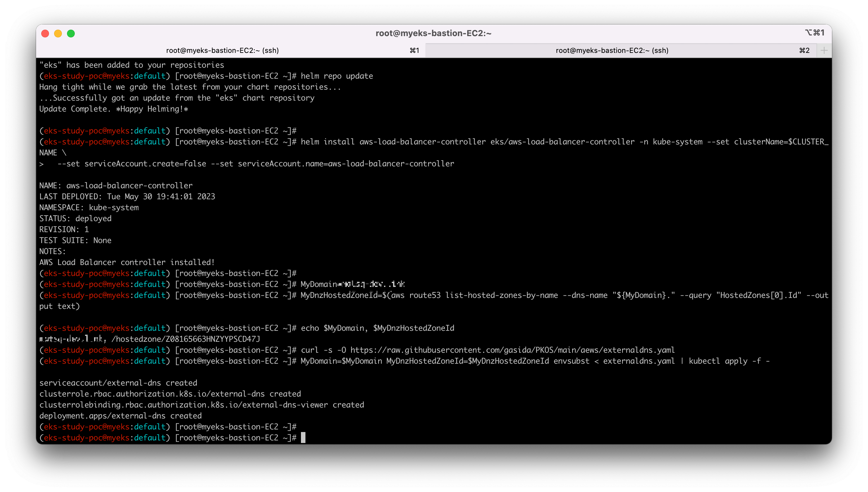Screen dimensions: 868x492
Task: Click the window title root@myeks-bastion-EC2:~
Action: (x=433, y=33)
